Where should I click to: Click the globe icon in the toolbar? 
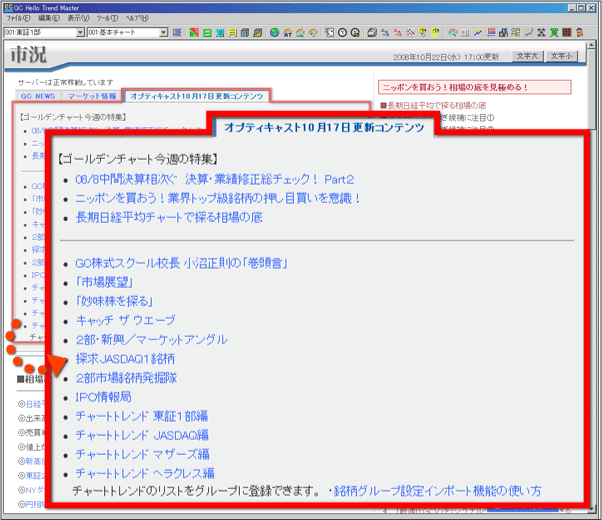click(x=274, y=33)
